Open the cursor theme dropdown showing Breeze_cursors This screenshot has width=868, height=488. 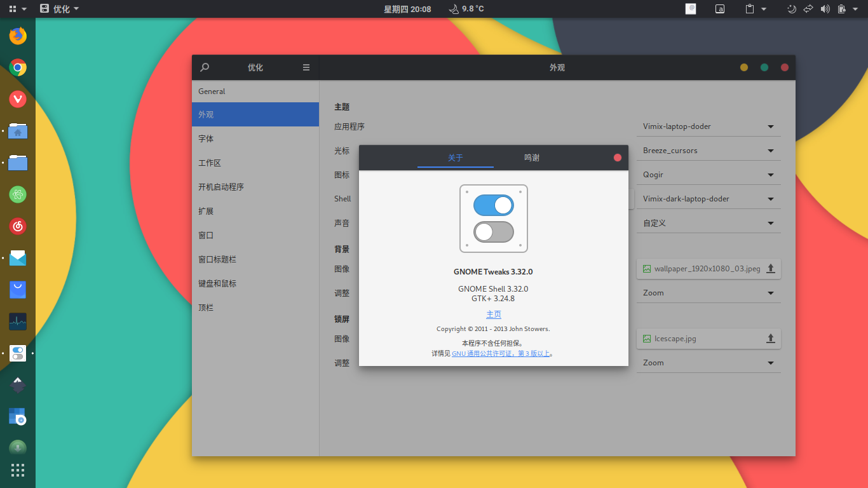tap(708, 150)
